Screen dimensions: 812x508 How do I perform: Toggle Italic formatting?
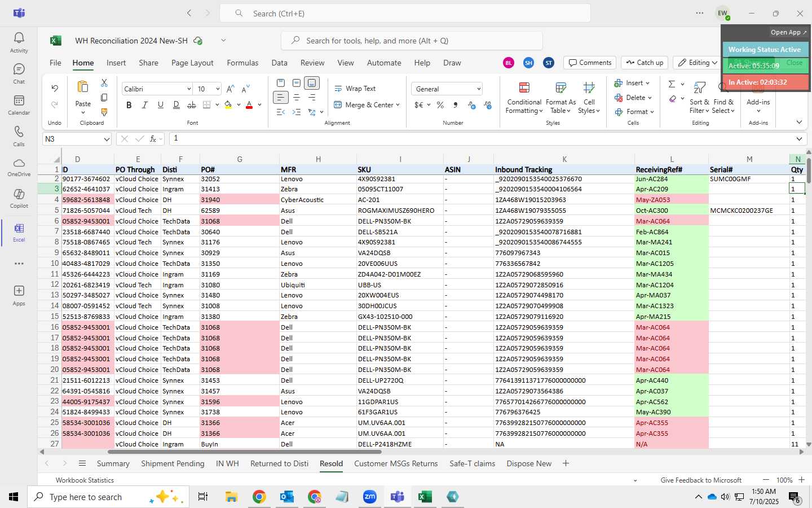[145, 105]
